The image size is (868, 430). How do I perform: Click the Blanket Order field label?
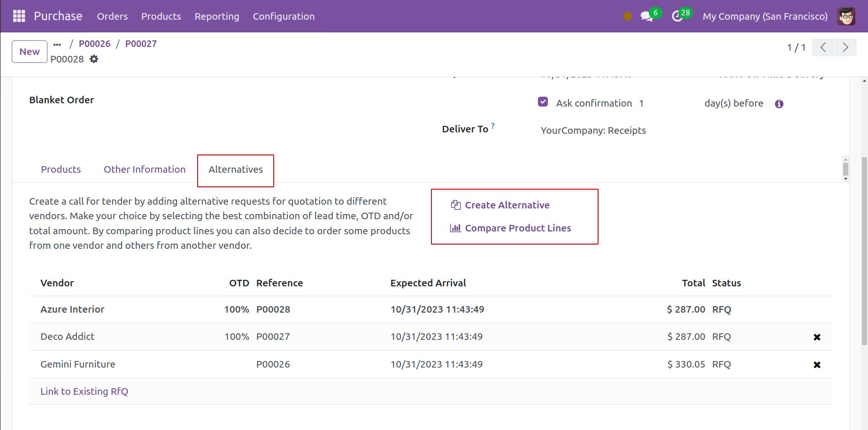(61, 100)
